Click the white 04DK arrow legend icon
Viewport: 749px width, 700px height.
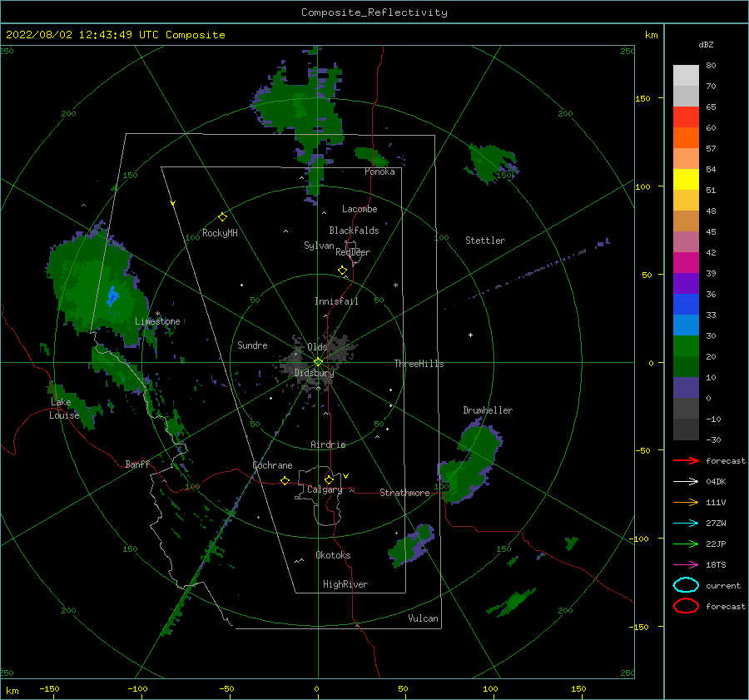click(x=686, y=481)
